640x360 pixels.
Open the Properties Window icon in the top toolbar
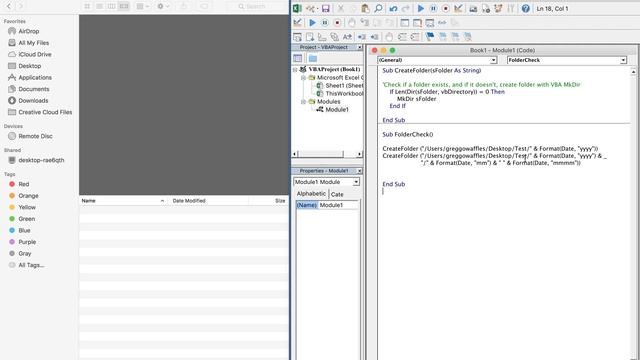point(486,8)
